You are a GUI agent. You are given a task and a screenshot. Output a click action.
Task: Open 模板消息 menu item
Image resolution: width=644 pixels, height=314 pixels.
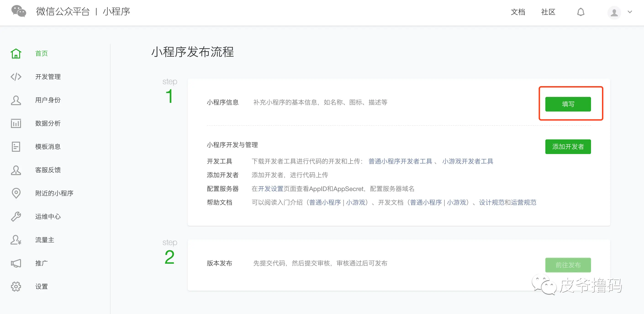pyautogui.click(x=48, y=147)
